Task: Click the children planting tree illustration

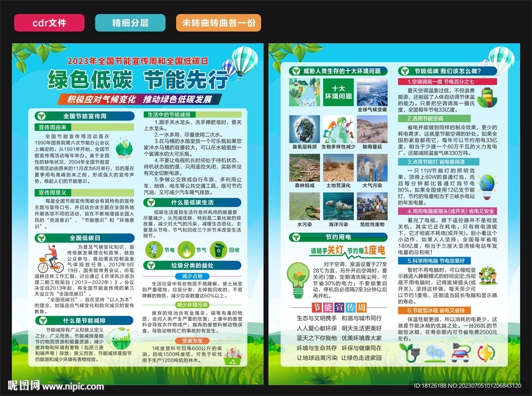Action: 488,275
